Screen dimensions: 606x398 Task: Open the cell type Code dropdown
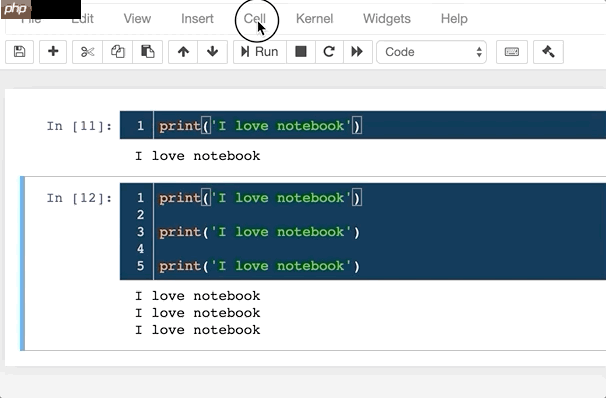pos(431,52)
